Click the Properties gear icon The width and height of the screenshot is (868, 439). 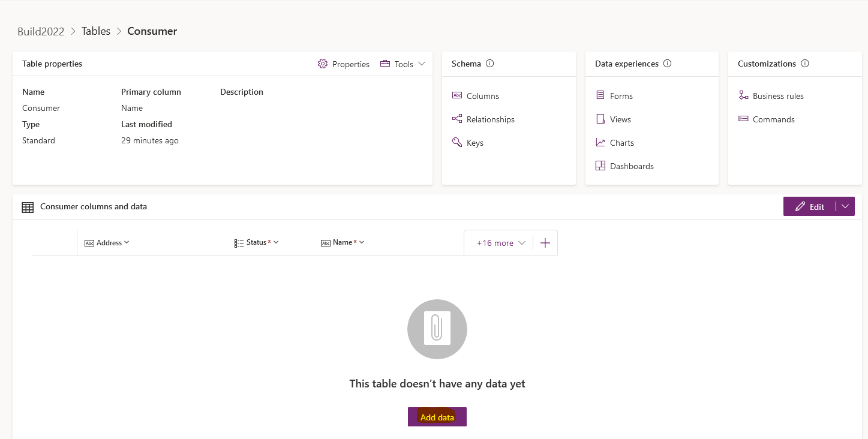(x=323, y=64)
